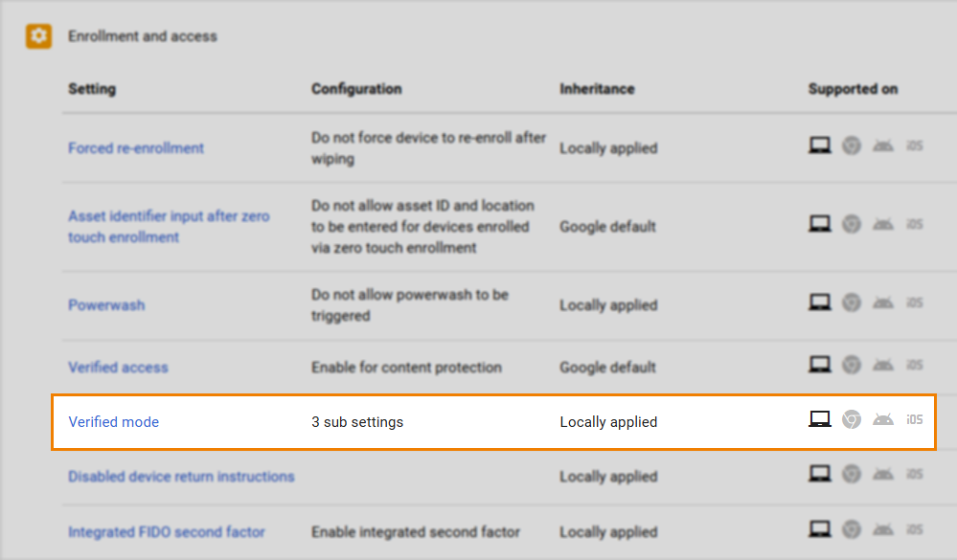Open Disabled device return instructions setting
Screen dimensions: 957x560
pyautogui.click(x=181, y=477)
